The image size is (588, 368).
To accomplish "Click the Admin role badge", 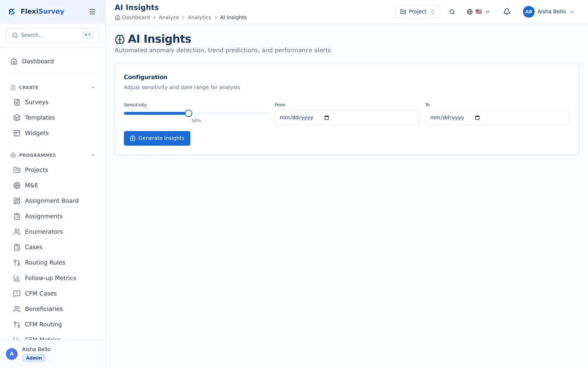I will click(34, 358).
